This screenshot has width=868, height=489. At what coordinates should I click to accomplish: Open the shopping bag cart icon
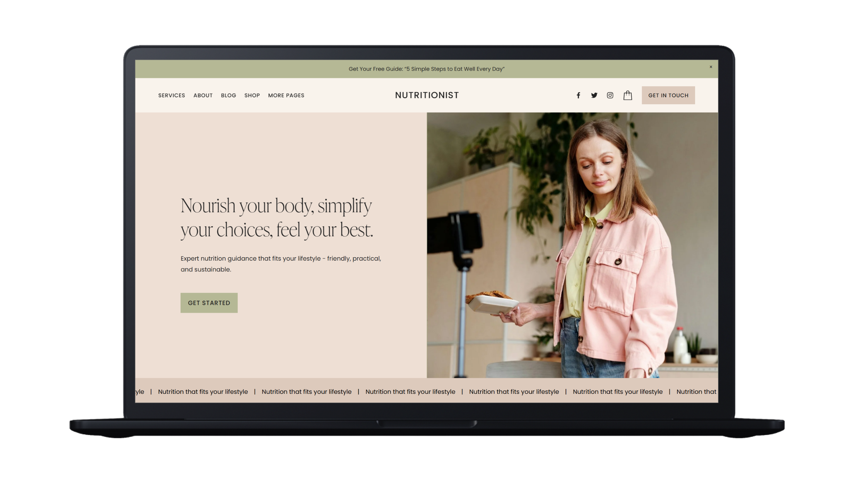[x=627, y=95]
